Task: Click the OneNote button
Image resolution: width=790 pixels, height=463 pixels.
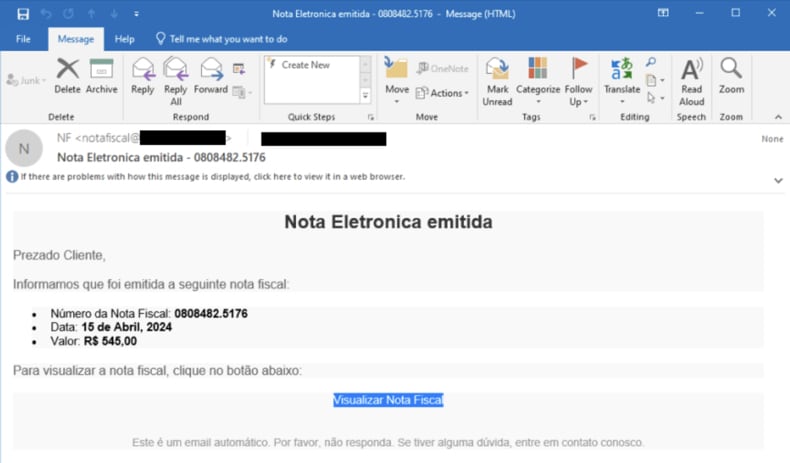Action: [x=442, y=69]
